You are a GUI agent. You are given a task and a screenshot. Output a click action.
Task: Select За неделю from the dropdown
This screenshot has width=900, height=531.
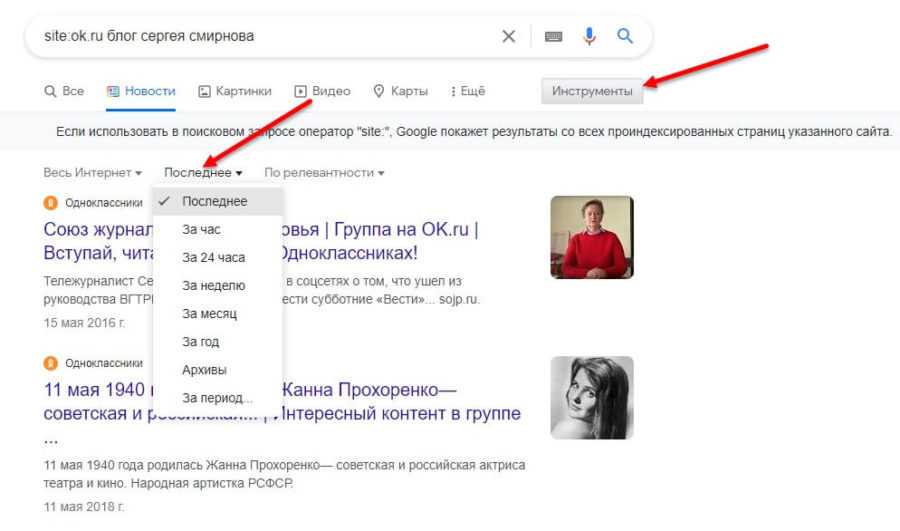click(213, 285)
